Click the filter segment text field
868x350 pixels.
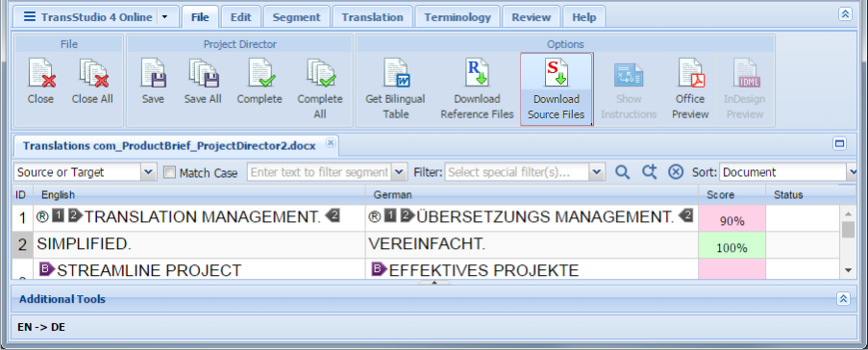click(320, 172)
